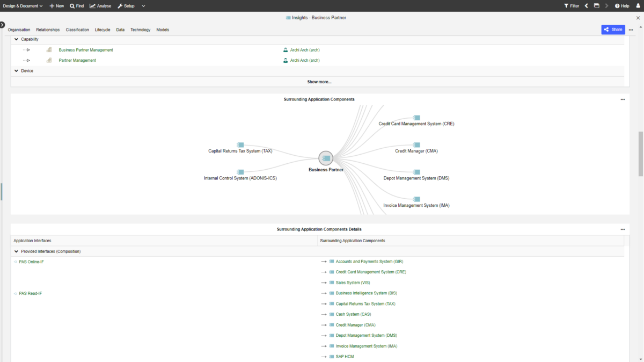This screenshot has height=362, width=644.
Task: Click the open tabs icon in the toolbar
Action: click(596, 6)
